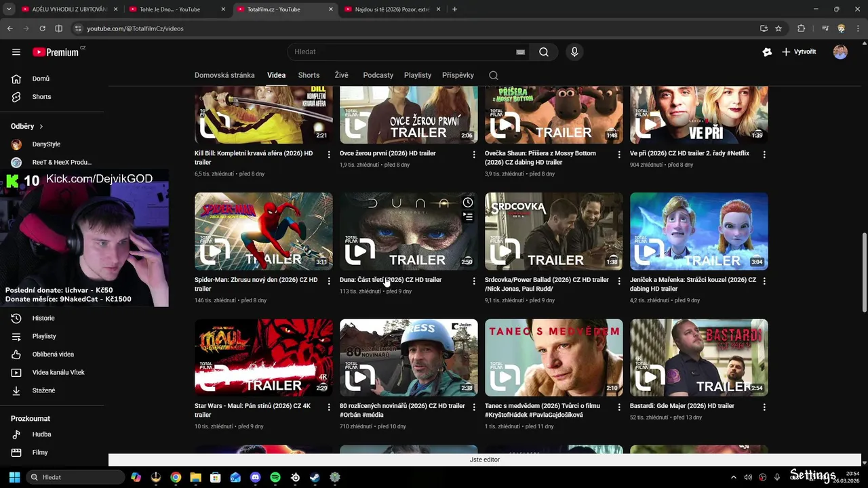
Task: Open the three-dot menu for Srdcovka/Power Ballad
Action: coord(619,281)
